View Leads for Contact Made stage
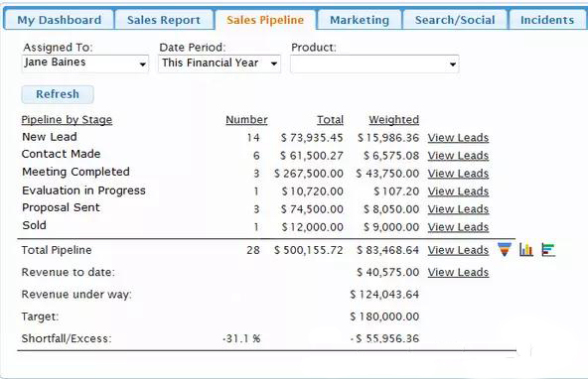 tap(458, 156)
